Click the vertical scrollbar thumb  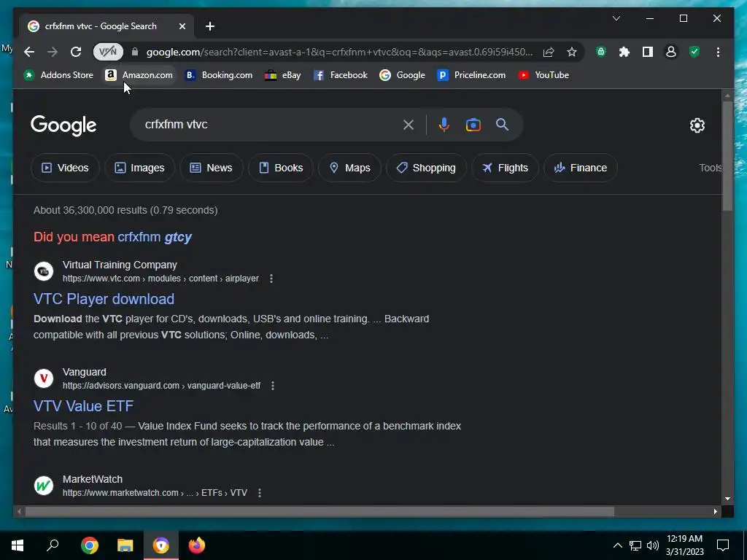click(727, 156)
